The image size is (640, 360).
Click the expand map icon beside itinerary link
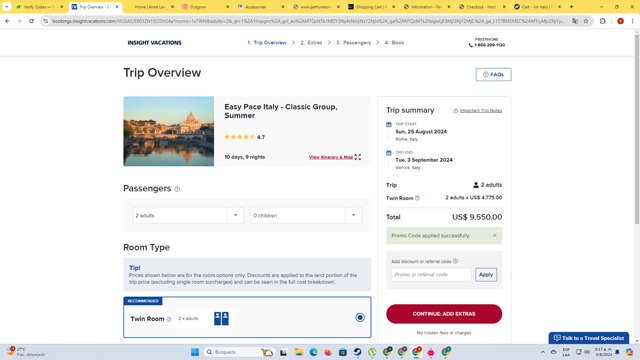point(358,157)
